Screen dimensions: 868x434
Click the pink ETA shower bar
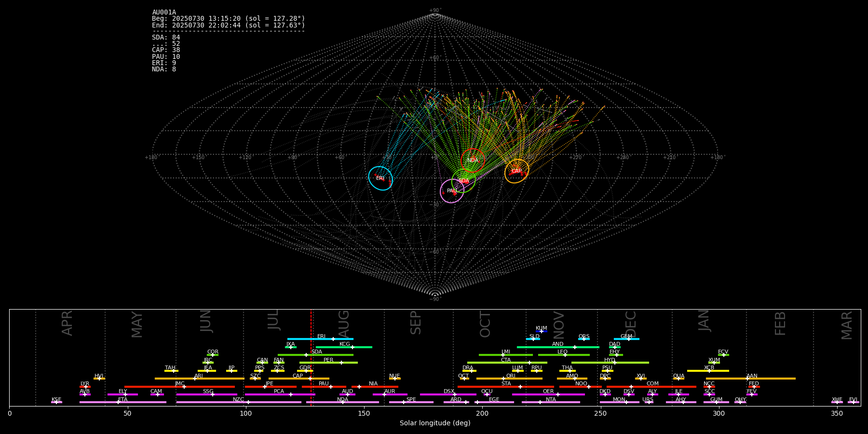[123, 402]
